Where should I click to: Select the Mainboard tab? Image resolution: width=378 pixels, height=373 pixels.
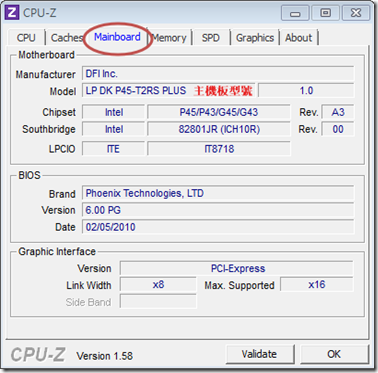click(117, 37)
